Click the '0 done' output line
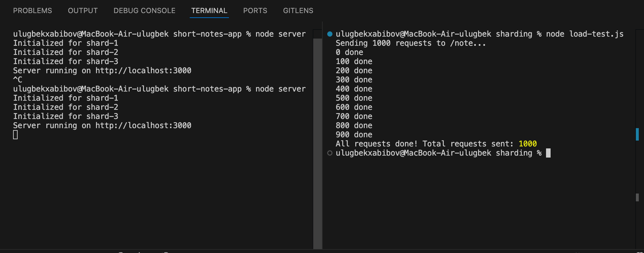This screenshot has height=253, width=644. pyautogui.click(x=349, y=52)
